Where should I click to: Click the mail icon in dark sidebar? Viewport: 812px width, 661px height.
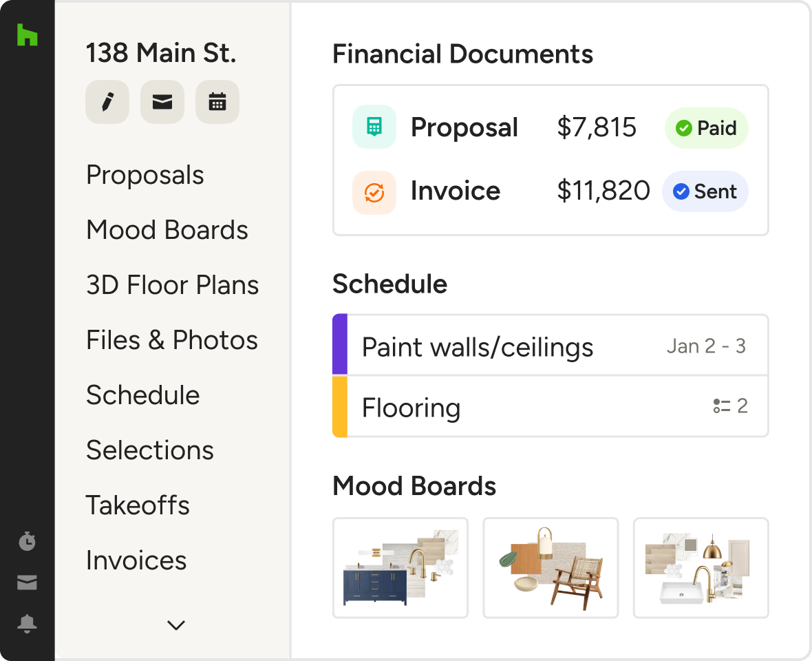point(27,583)
